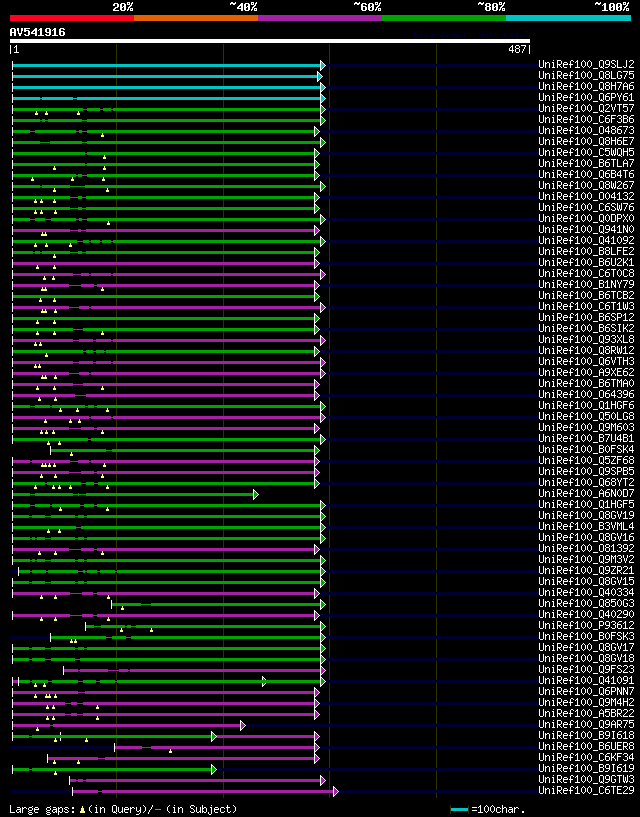Select the UniRef100_B9I618 label
This screenshot has width=640, height=817.
point(586,735)
